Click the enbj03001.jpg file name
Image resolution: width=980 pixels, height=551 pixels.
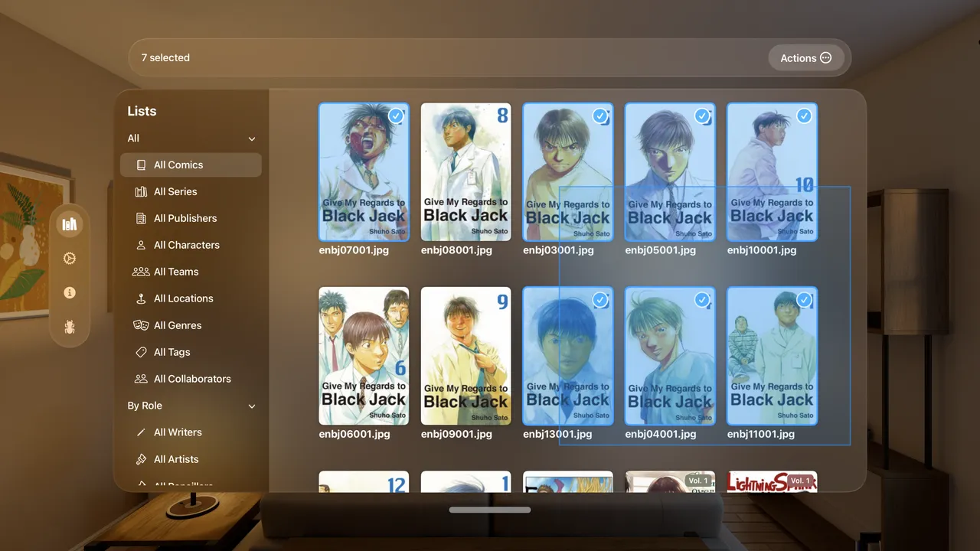tap(559, 250)
